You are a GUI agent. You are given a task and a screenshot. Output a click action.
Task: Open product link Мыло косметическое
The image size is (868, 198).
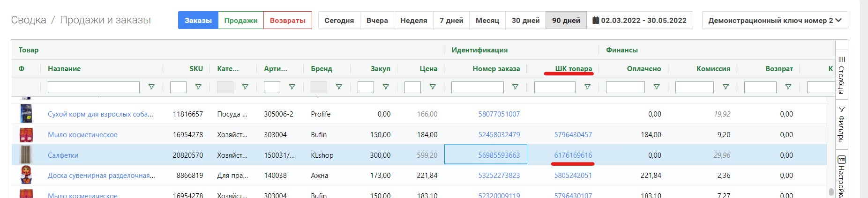(x=82, y=135)
